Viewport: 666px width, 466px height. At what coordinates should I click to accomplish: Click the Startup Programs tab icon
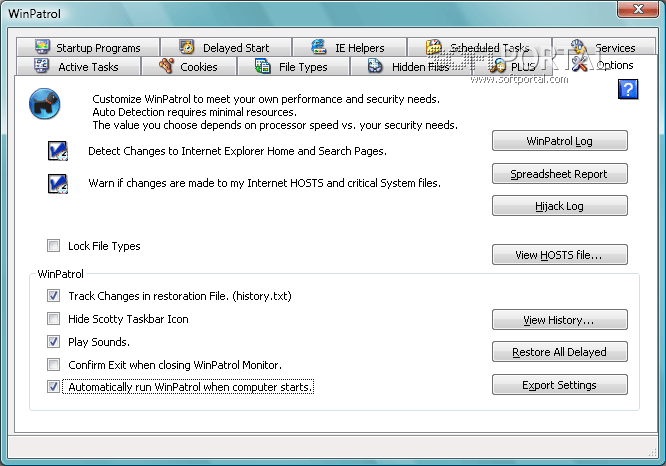pyautogui.click(x=42, y=46)
